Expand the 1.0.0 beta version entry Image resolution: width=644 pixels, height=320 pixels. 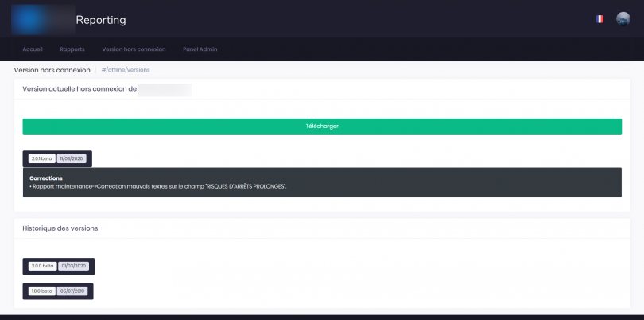tap(41, 291)
